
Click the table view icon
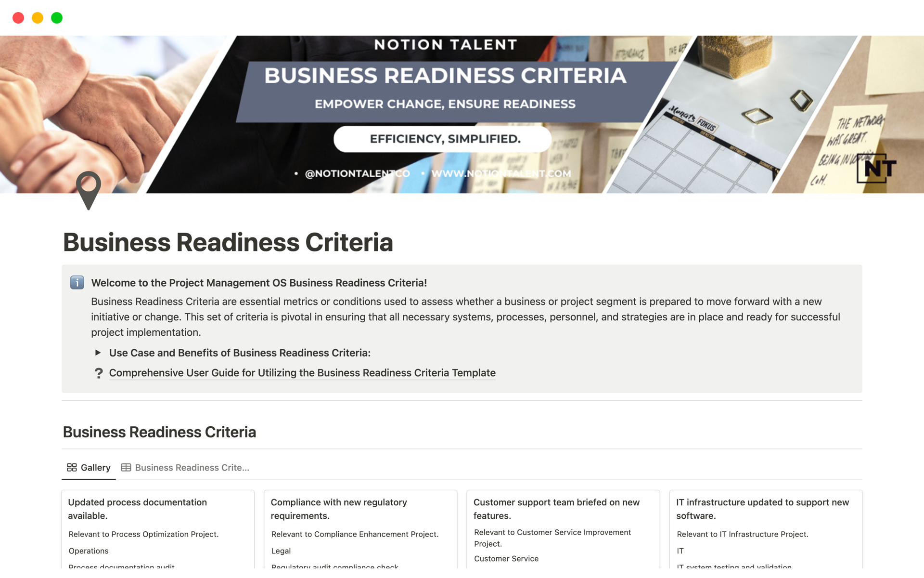click(126, 467)
